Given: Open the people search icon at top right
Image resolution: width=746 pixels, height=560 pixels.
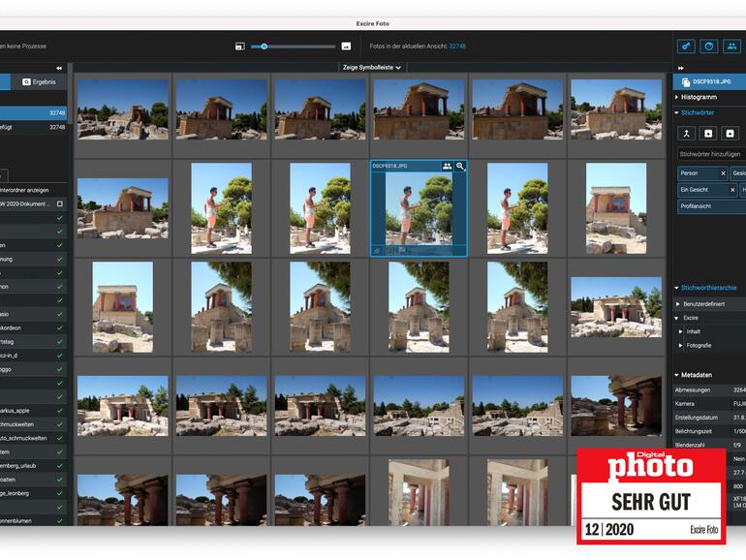Looking at the screenshot, I should click(731, 47).
